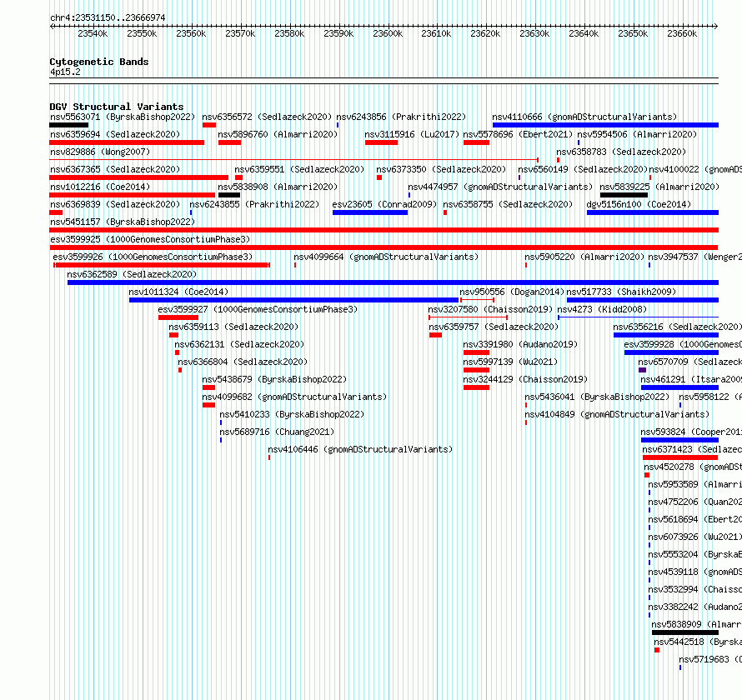Click the black bar under nsv5838908
Image resolution: width=742 pixels, height=700 pixels.
pos(229,195)
